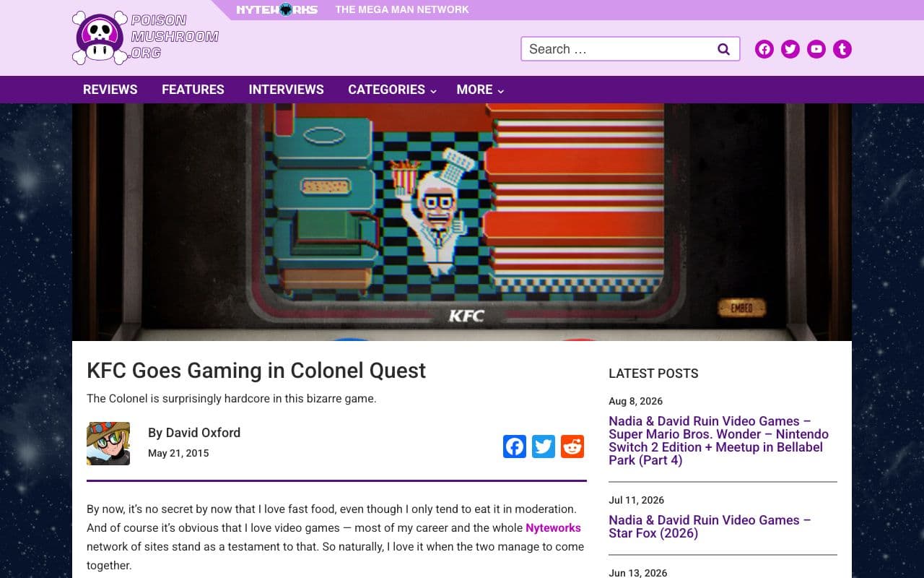Expand the More menu
This screenshot has width=924, height=578.
point(480,90)
